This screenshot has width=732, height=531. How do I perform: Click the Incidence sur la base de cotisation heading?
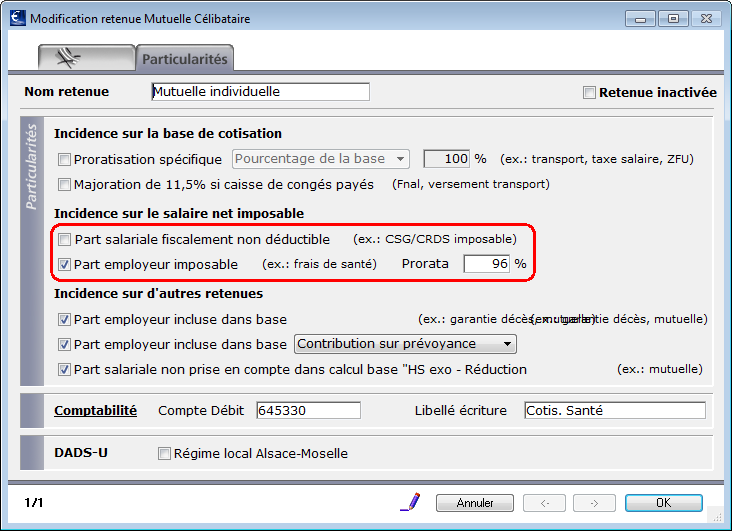point(168,134)
